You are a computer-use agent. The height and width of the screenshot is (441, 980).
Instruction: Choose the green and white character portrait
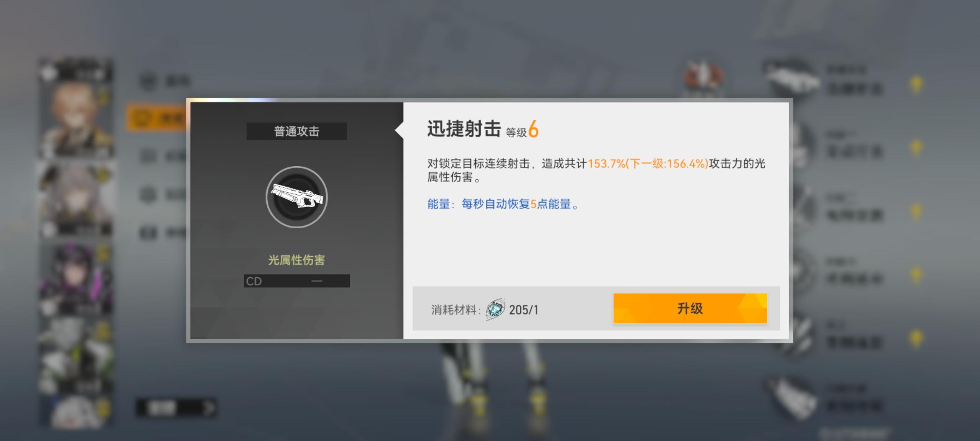(x=76, y=355)
